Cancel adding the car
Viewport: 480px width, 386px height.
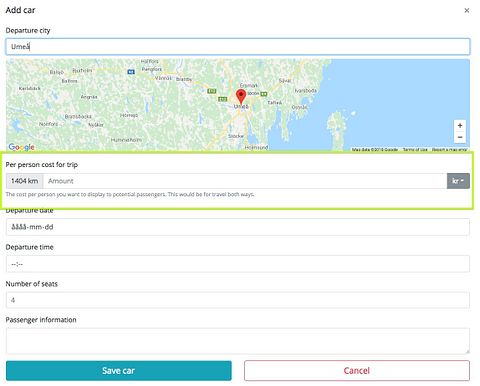357,371
